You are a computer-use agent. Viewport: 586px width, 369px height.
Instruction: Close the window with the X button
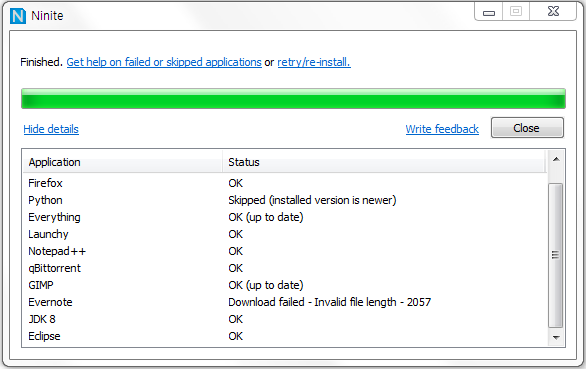pos(553,12)
